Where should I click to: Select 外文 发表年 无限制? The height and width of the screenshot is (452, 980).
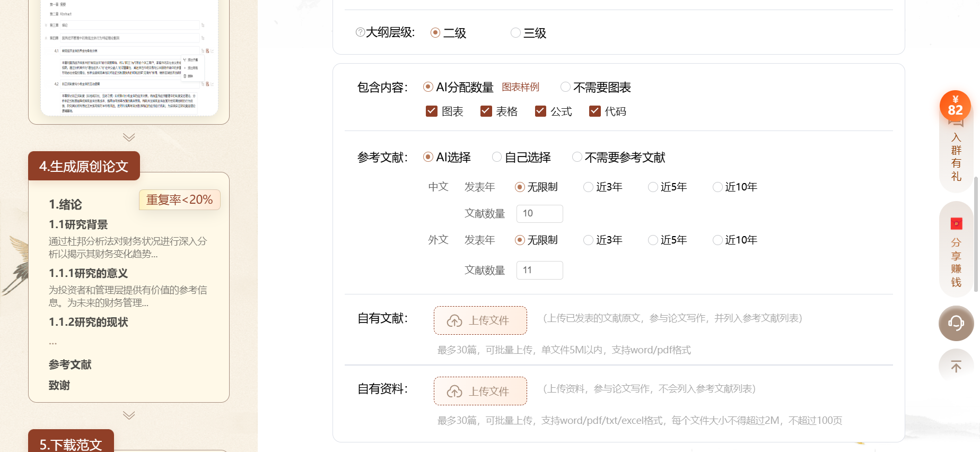tap(520, 240)
